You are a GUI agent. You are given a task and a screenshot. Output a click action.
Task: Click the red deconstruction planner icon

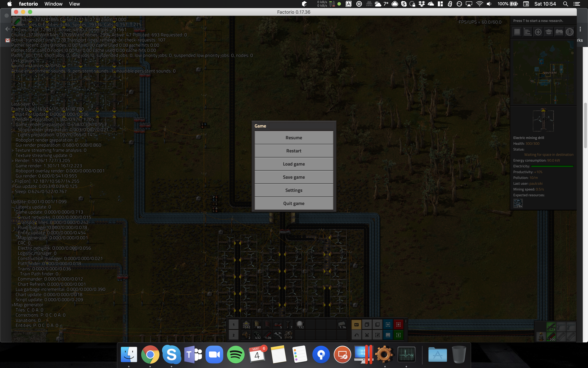398,325
